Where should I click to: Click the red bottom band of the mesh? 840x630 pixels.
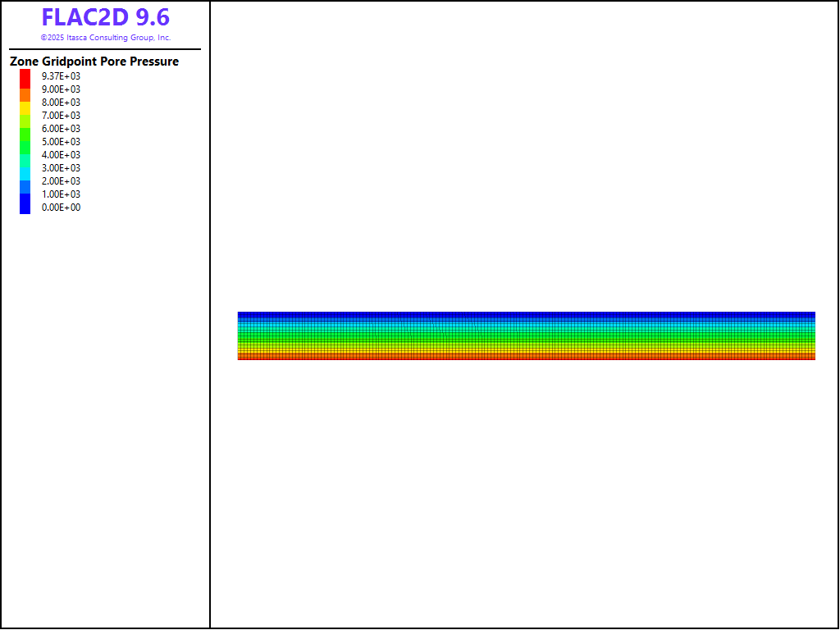(x=526, y=357)
